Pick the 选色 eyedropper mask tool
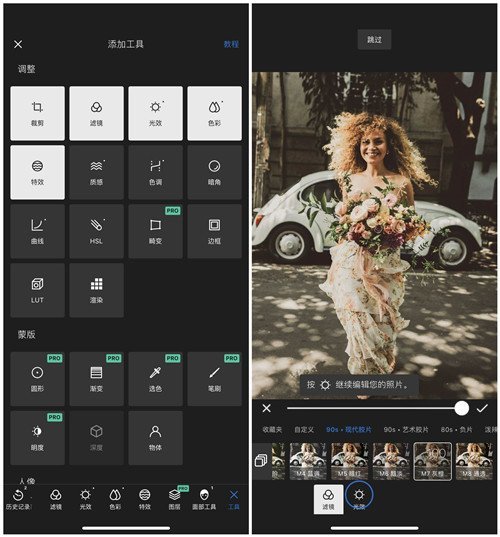The image size is (500, 537). pyautogui.click(x=155, y=379)
